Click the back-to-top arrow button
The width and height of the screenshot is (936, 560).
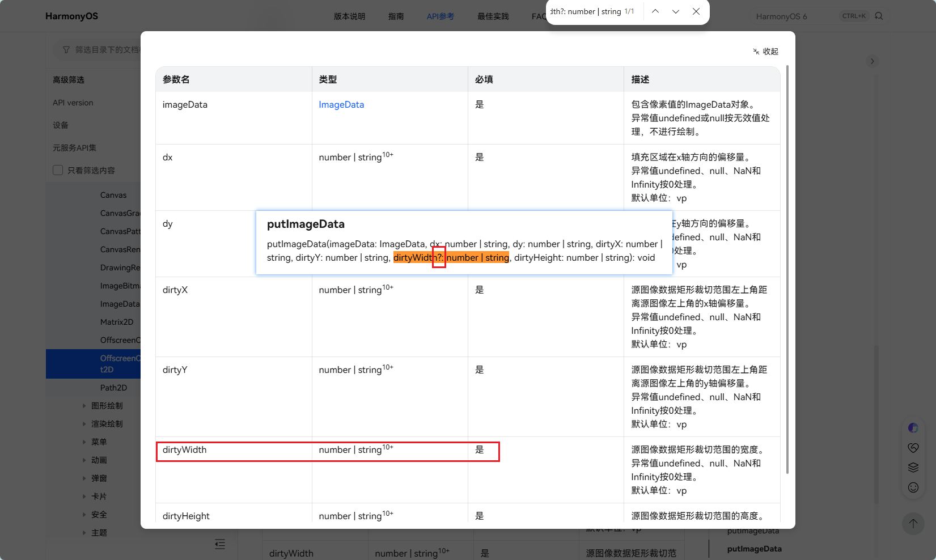pyautogui.click(x=913, y=523)
